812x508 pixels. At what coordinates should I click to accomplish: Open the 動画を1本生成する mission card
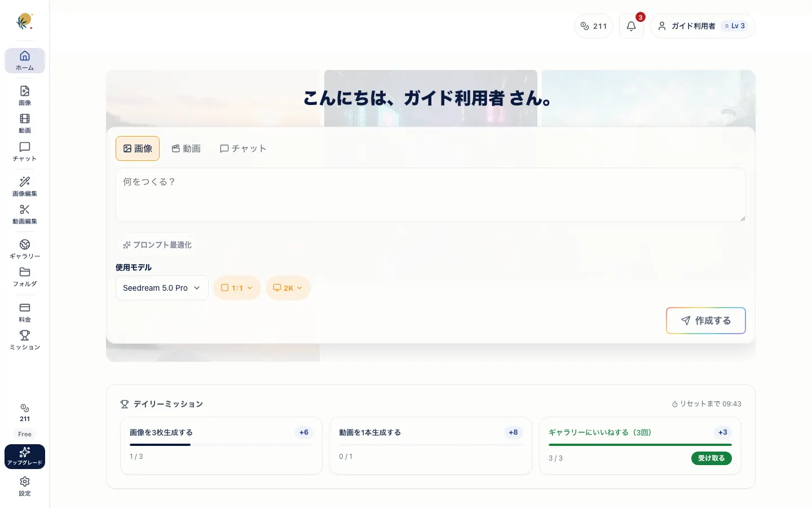pyautogui.click(x=431, y=446)
